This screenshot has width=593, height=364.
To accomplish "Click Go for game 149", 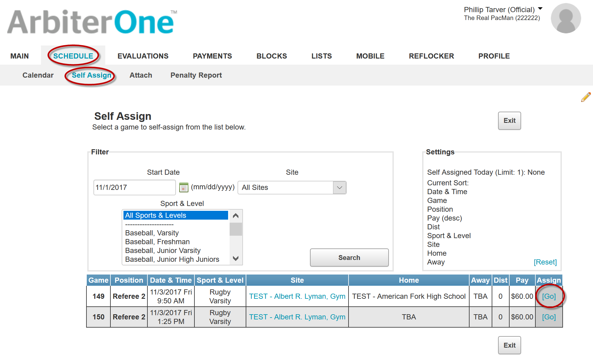I will (549, 296).
